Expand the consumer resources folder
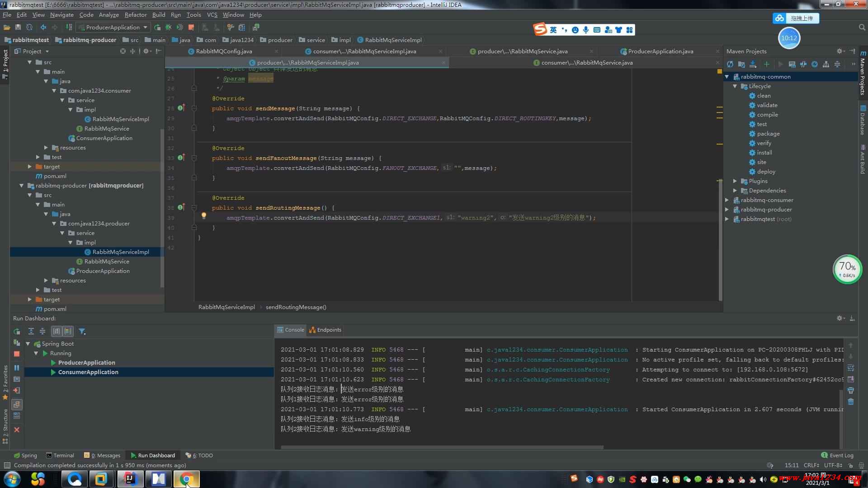 [46, 148]
